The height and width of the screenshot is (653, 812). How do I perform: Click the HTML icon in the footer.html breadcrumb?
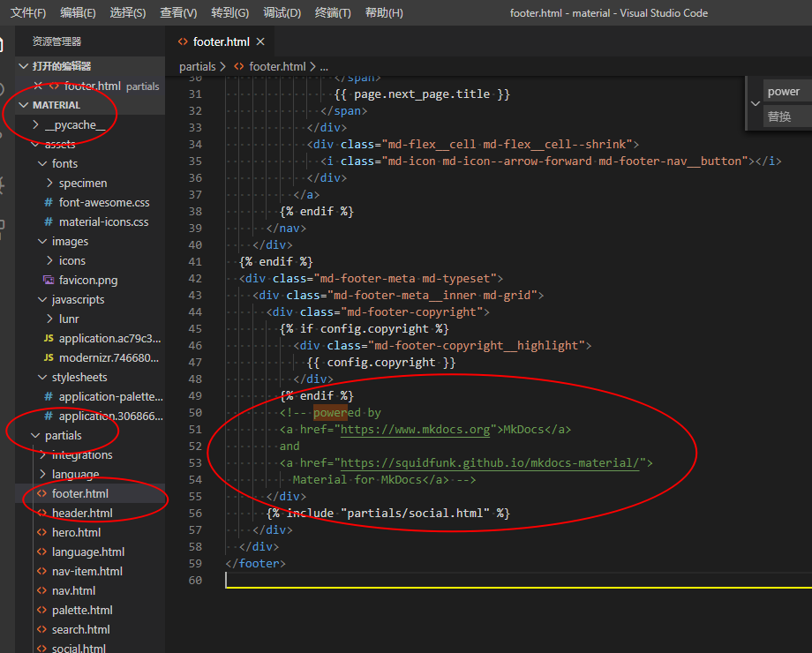238,66
